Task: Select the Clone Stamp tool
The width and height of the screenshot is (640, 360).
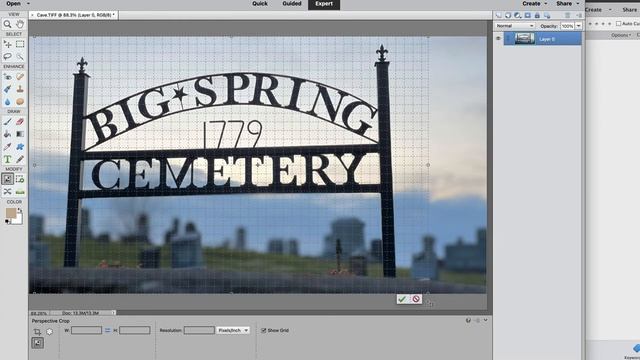Action: tap(20, 89)
